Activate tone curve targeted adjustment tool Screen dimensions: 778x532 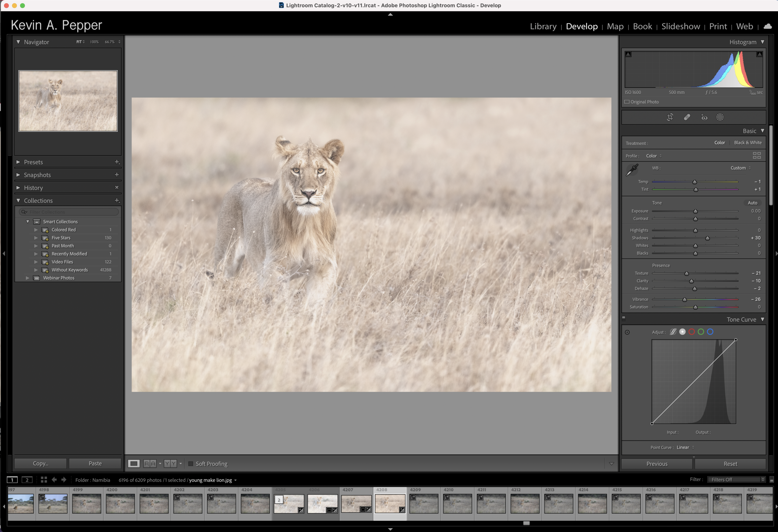(627, 332)
